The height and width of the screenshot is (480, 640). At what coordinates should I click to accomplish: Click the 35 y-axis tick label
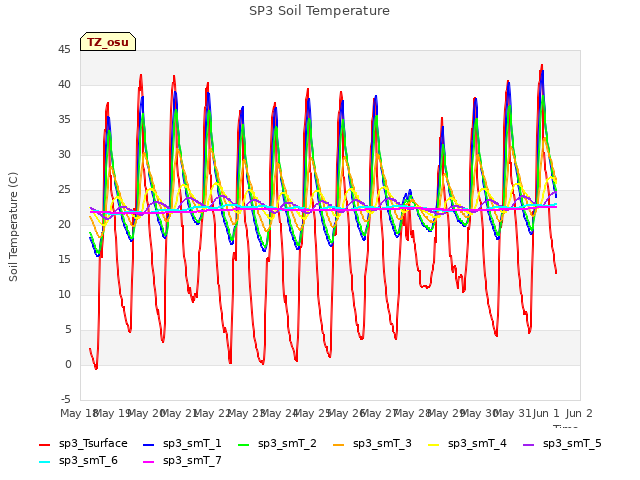point(64,120)
